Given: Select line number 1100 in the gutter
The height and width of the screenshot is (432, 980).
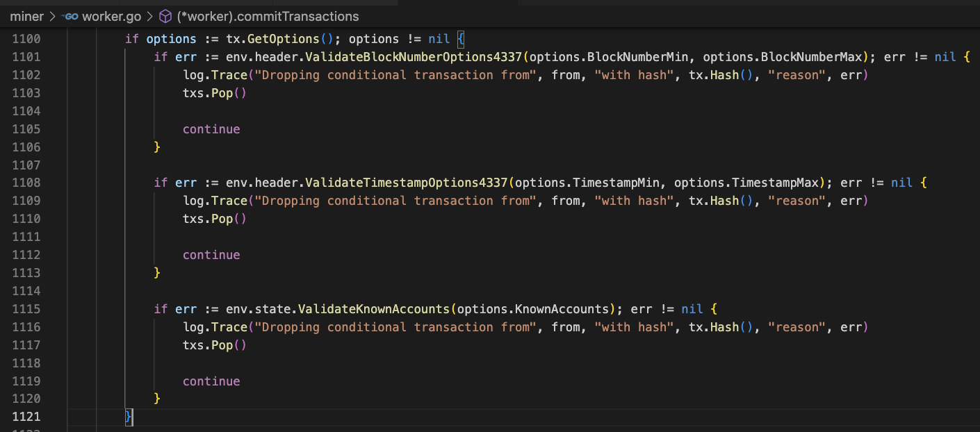Looking at the screenshot, I should point(26,39).
